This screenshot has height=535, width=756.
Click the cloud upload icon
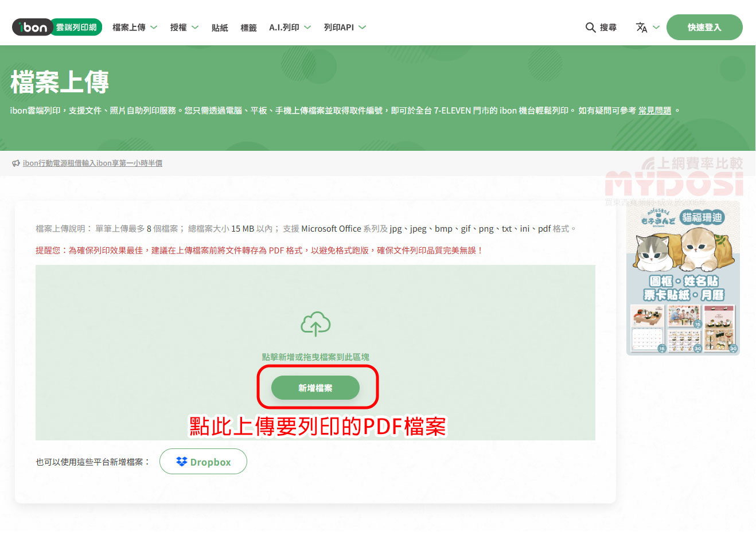(315, 325)
